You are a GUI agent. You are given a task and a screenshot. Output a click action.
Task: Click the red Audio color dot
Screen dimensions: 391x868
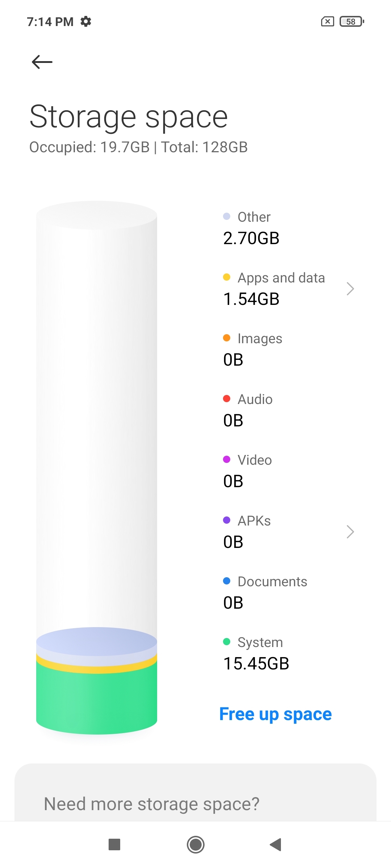point(227,399)
